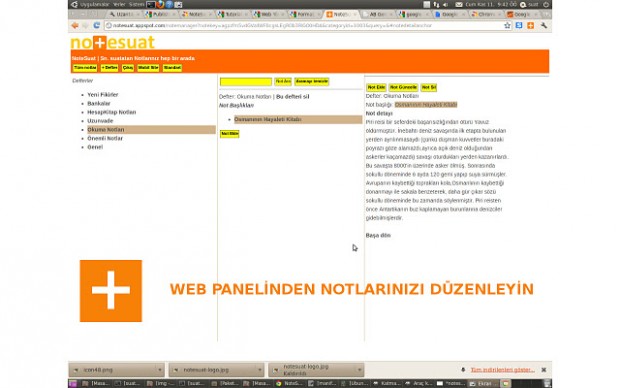Viewport: 620px width, 388px height.
Task: Expand the notesuat-logo.jpg download dropdown arrow
Action: coord(260,370)
